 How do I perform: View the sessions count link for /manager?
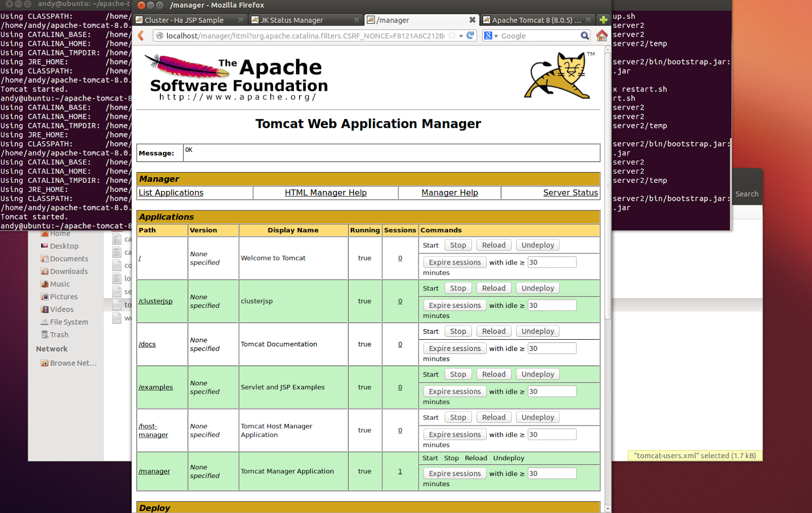pos(400,471)
